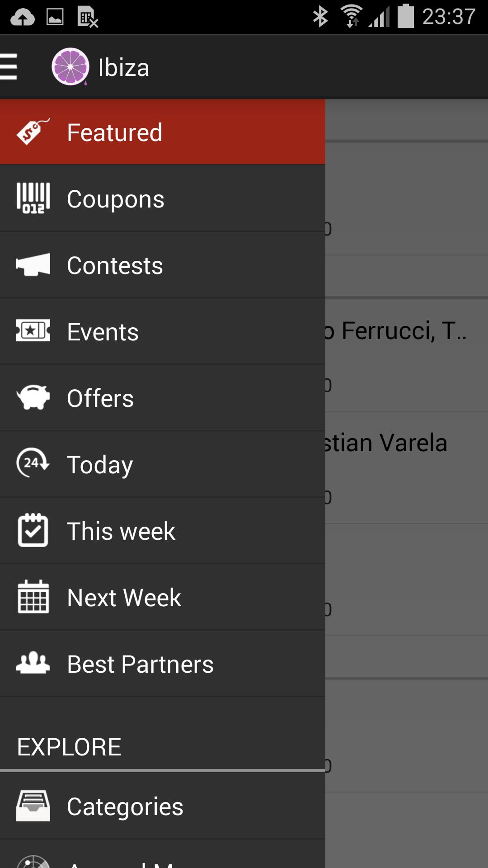This screenshot has height=868, width=488.
Task: Tap the Bluetooth status bar icon
Action: point(320,17)
